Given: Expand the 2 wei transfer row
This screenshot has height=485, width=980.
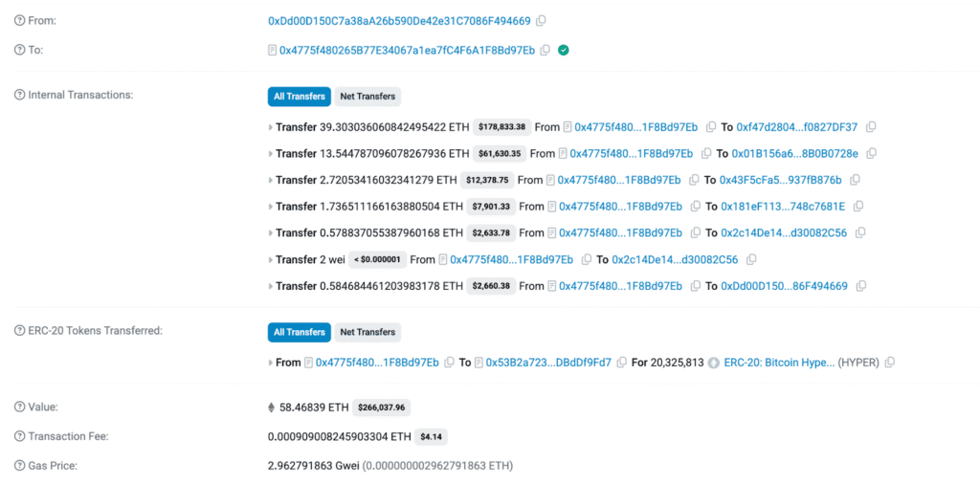Looking at the screenshot, I should point(271,259).
